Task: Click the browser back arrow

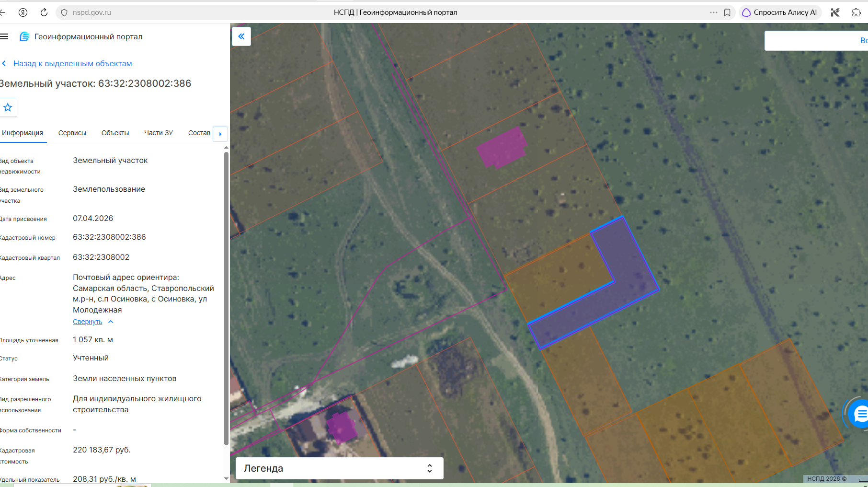Action: pos(3,12)
